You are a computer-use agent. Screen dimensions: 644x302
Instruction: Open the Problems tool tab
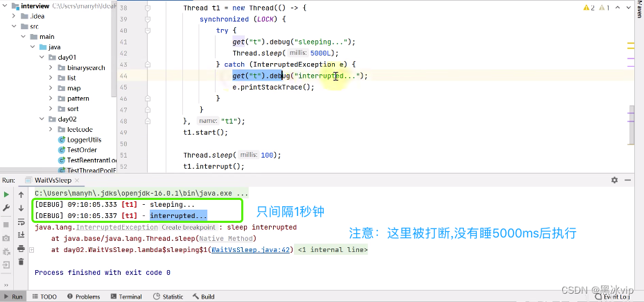83,296
